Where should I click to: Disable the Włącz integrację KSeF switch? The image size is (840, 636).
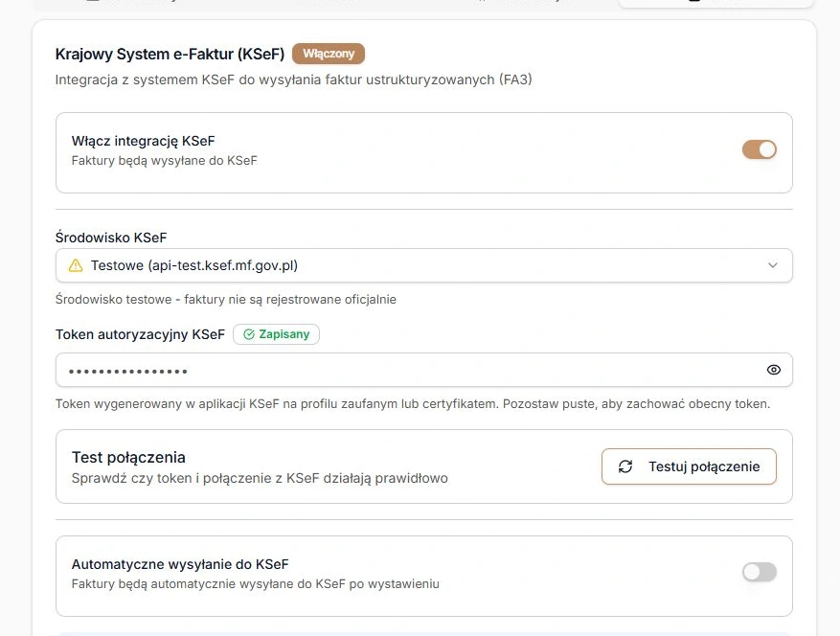[760, 149]
